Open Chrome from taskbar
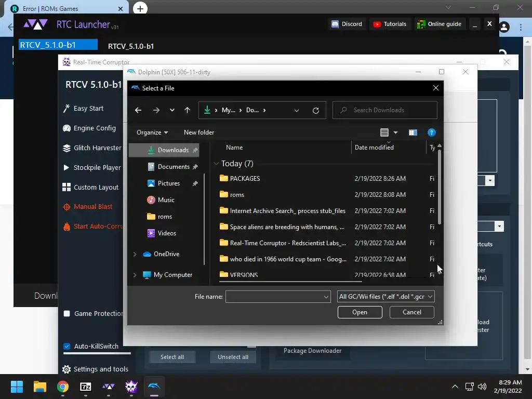The height and width of the screenshot is (399, 532). (x=63, y=387)
